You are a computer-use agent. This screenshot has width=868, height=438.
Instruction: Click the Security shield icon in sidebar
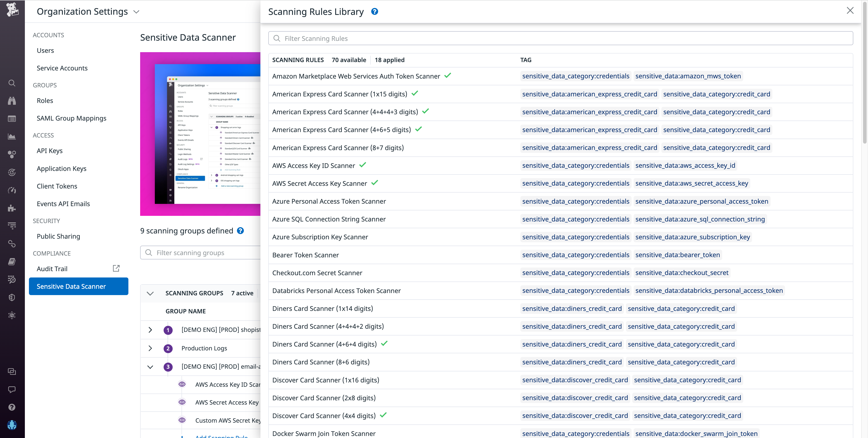pyautogui.click(x=12, y=297)
